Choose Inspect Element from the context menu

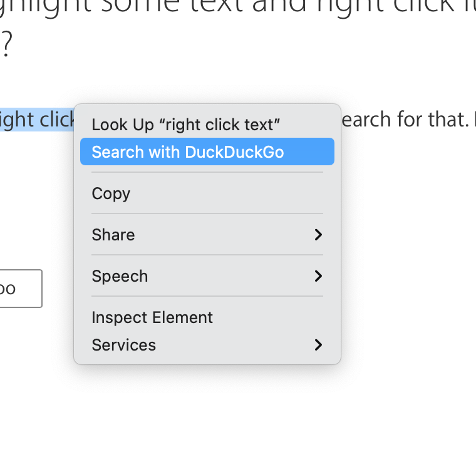pyautogui.click(x=152, y=317)
